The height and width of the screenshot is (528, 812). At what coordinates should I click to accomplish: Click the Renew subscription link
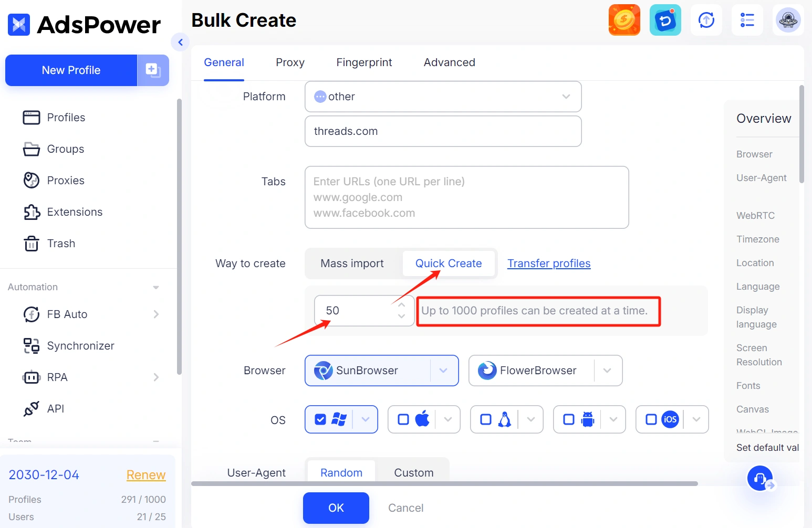[x=146, y=475]
